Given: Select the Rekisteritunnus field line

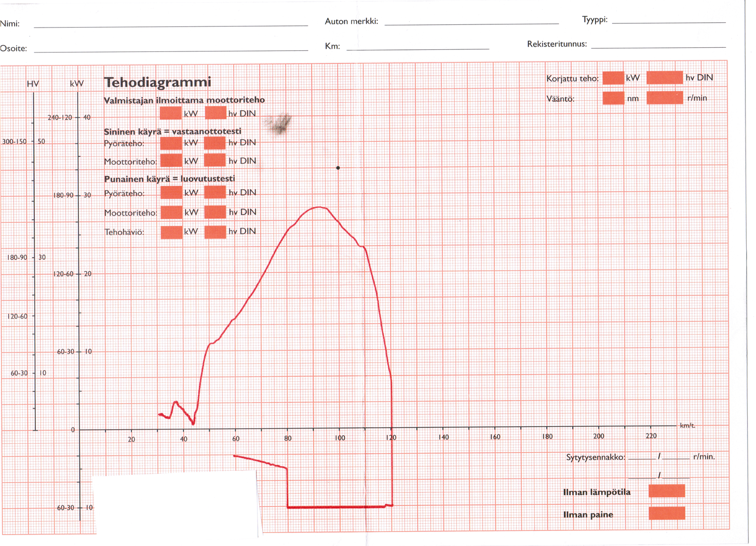Looking at the screenshot, I should [658, 46].
